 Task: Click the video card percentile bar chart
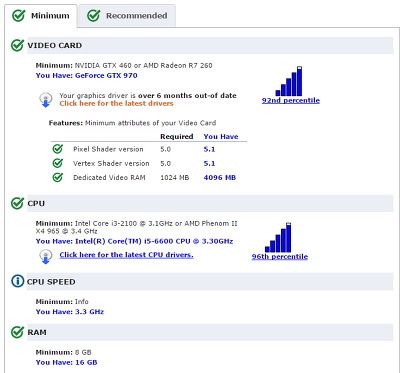289,81
